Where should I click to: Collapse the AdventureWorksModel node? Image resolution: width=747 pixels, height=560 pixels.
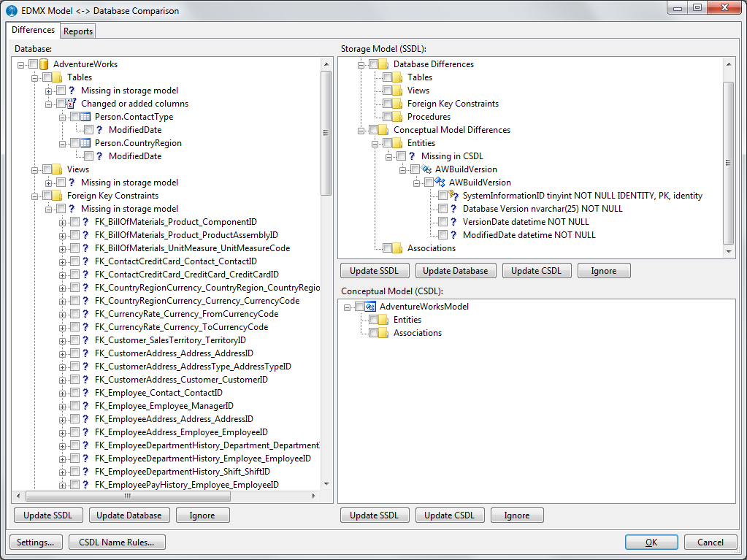[x=348, y=307]
